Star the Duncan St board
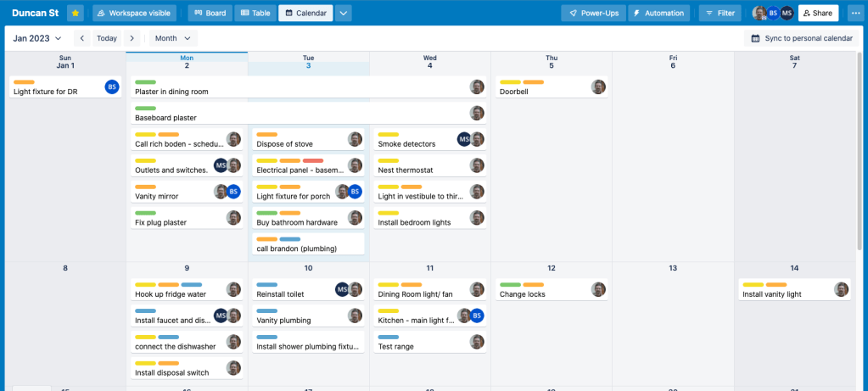868x391 pixels. click(x=76, y=13)
